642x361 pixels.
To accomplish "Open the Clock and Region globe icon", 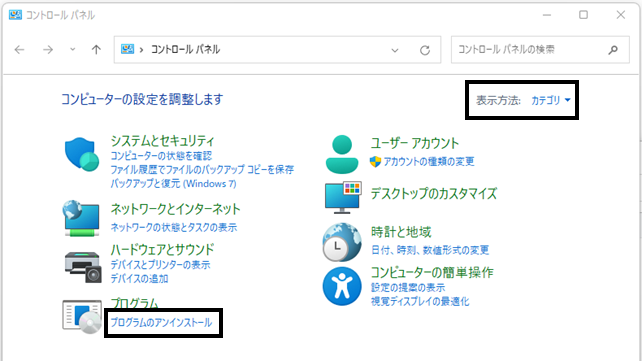I will [342, 242].
